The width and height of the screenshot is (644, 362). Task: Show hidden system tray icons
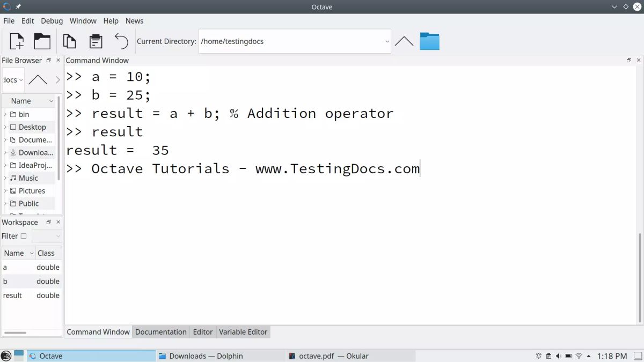click(x=589, y=356)
